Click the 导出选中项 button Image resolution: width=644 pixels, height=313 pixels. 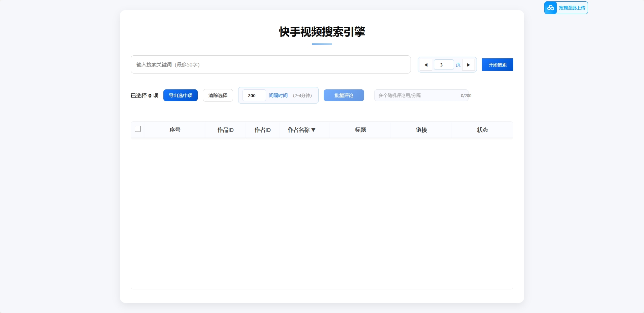click(181, 95)
